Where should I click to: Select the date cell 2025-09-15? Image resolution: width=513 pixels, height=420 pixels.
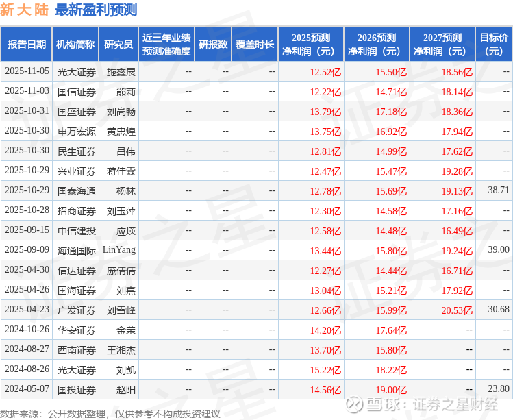pyautogui.click(x=27, y=230)
